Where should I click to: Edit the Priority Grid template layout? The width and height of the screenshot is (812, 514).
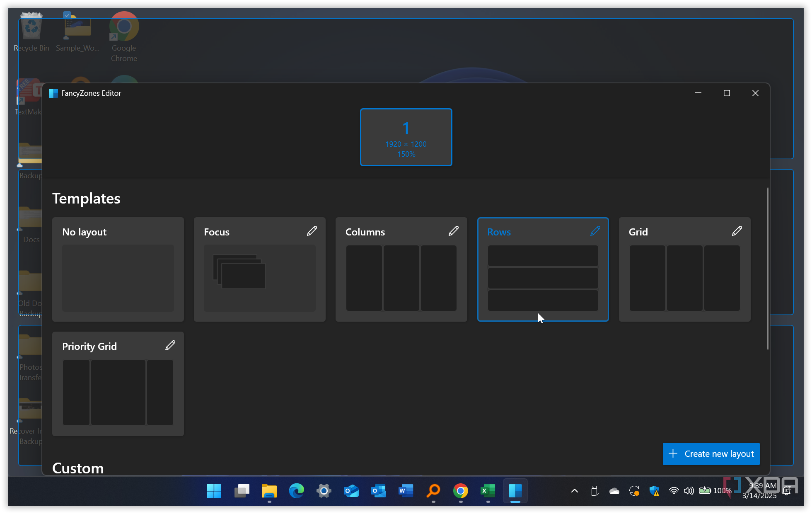[x=170, y=346]
